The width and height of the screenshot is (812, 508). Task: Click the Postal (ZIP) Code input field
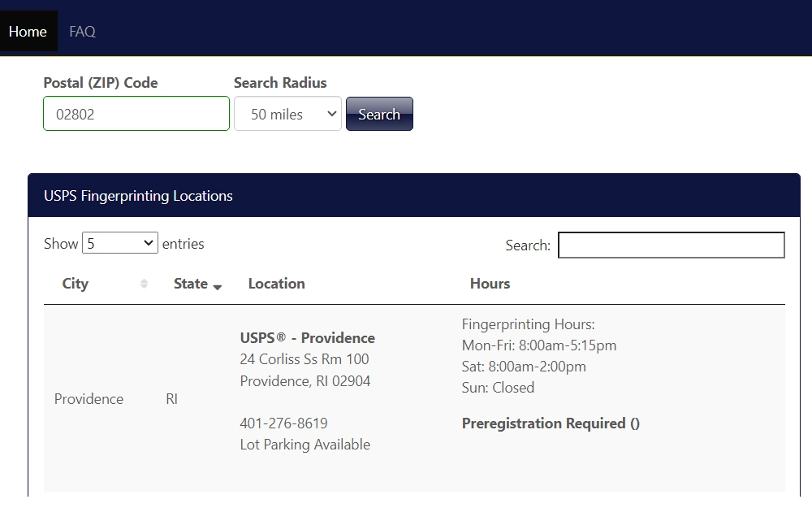tap(136, 114)
